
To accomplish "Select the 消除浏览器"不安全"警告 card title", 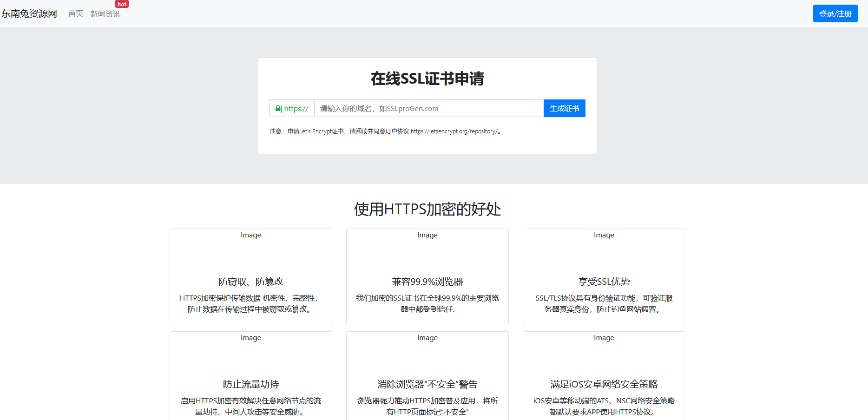I will 427,384.
